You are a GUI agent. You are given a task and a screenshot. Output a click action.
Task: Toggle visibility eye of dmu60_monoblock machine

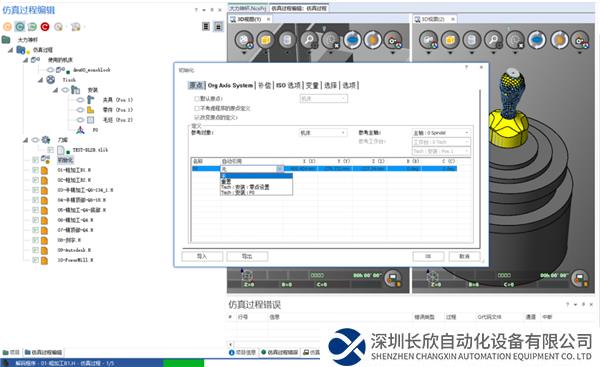pos(50,70)
